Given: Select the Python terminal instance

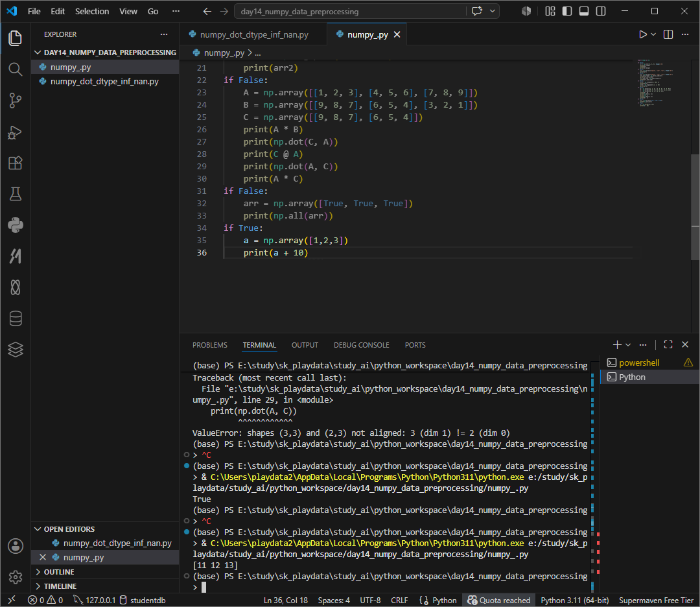Looking at the screenshot, I should (x=649, y=377).
